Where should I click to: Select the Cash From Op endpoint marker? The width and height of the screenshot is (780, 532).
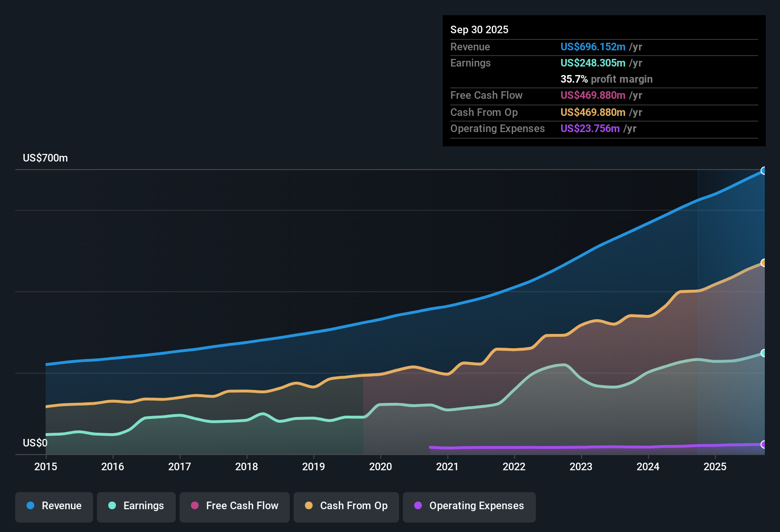coord(764,263)
